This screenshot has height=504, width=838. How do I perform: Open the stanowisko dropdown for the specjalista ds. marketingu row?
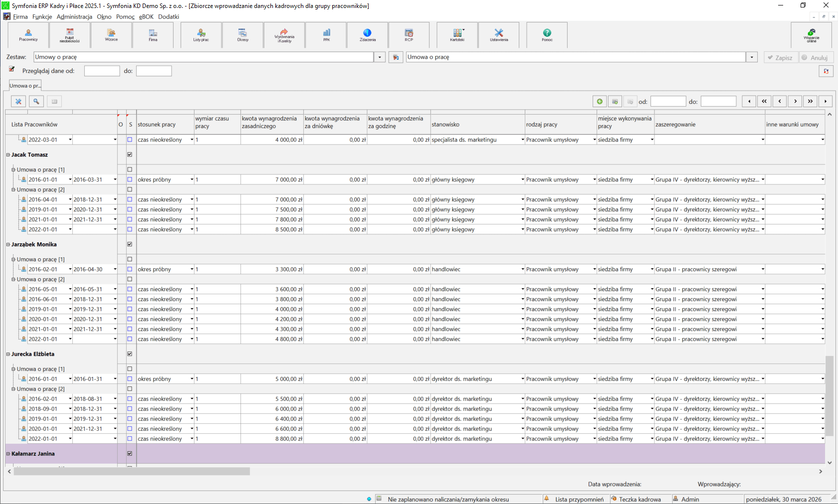tap(522, 140)
